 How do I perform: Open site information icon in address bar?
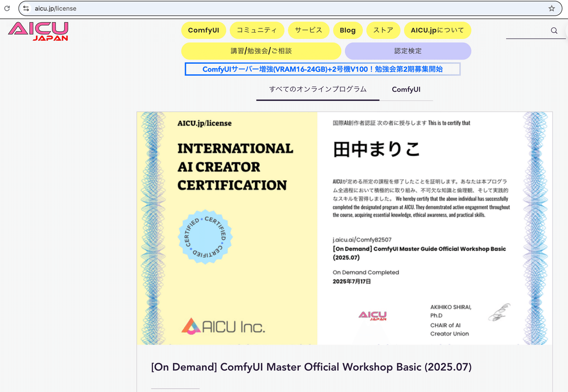26,9
